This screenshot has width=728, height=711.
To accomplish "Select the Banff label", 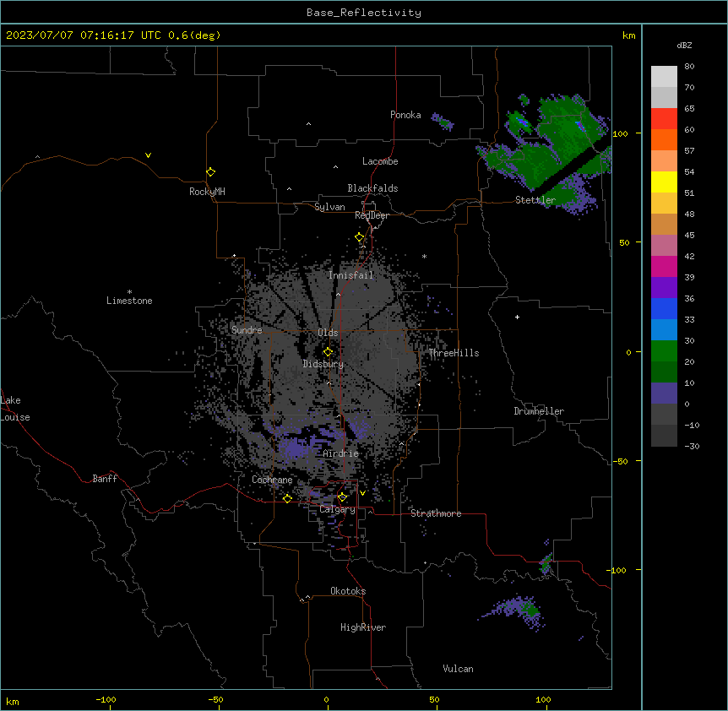I will point(105,479).
